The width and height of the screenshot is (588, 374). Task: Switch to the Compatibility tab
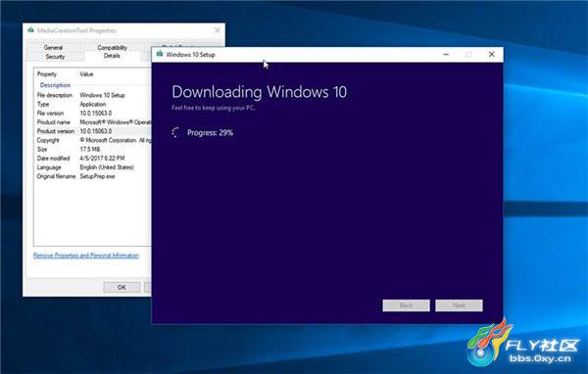click(x=112, y=47)
